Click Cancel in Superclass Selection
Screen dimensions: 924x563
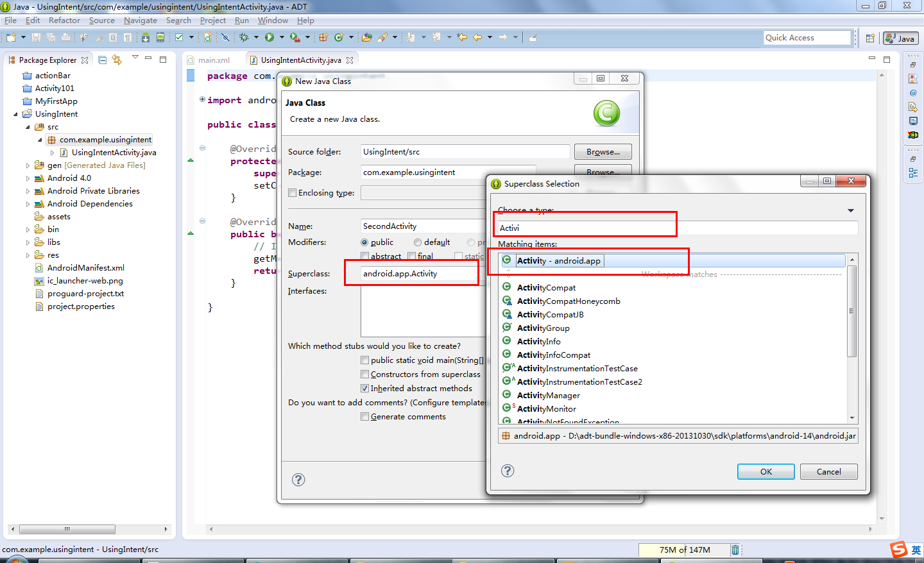pyautogui.click(x=829, y=471)
